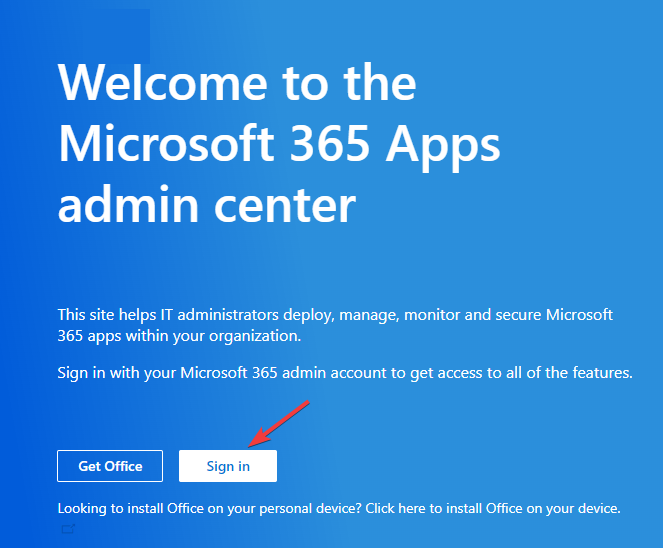Screen dimensions: 663x548
Task: Open the install Office on your device link
Action: pos(493,508)
